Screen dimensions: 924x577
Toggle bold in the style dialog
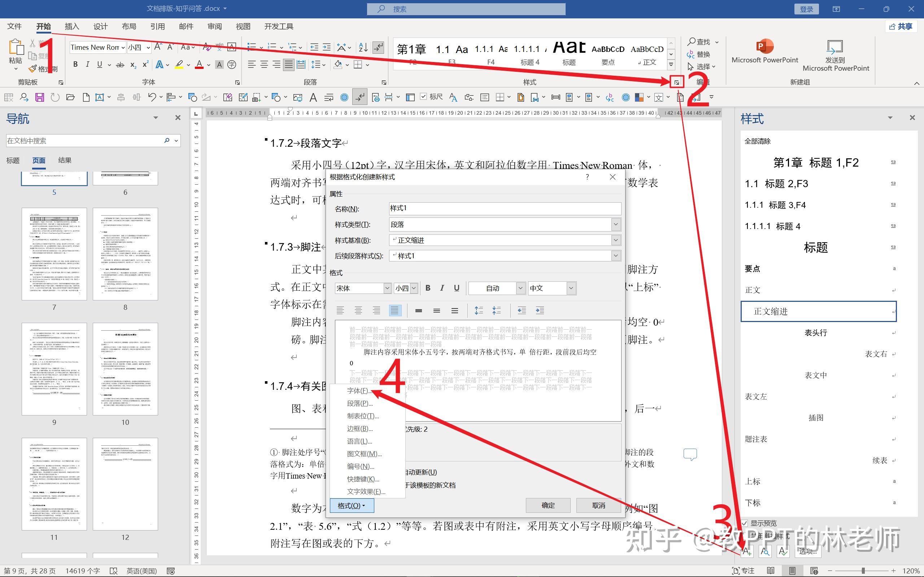click(x=428, y=288)
